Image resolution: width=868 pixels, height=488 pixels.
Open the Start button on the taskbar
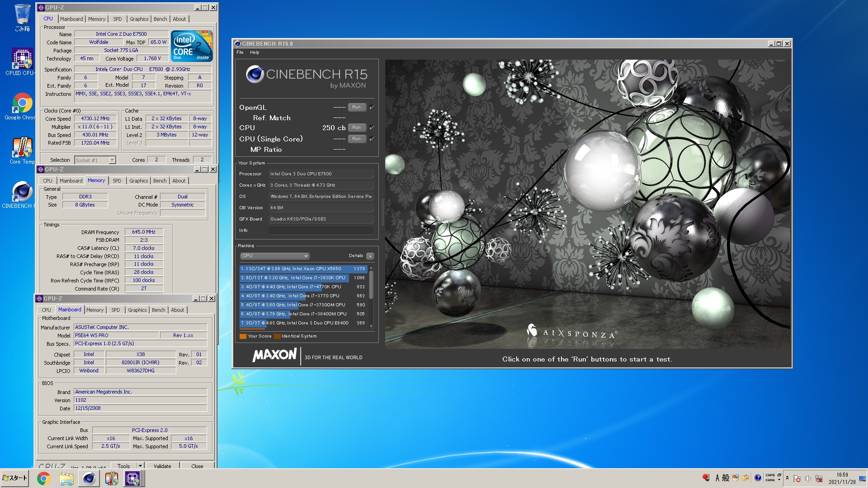click(x=15, y=478)
